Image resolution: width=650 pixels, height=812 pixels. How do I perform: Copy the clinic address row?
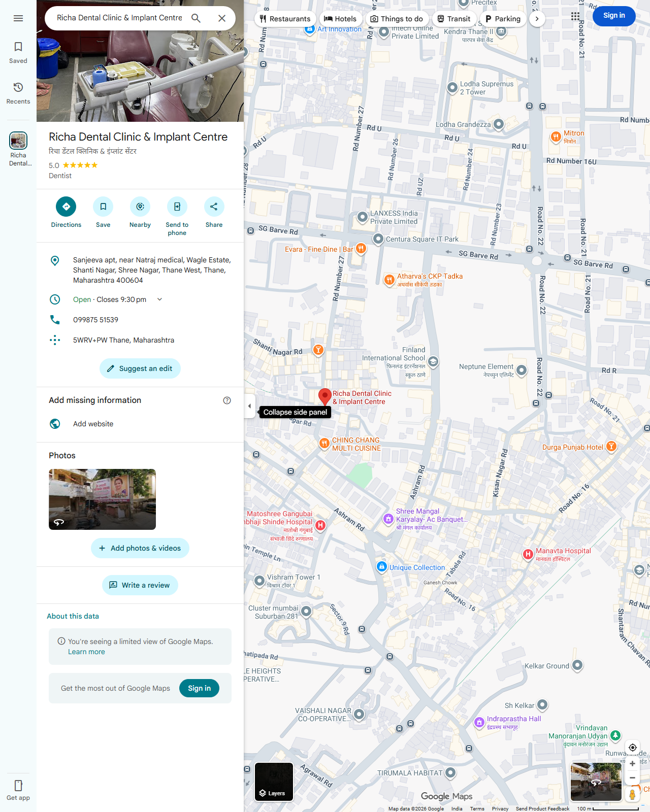pyautogui.click(x=140, y=270)
